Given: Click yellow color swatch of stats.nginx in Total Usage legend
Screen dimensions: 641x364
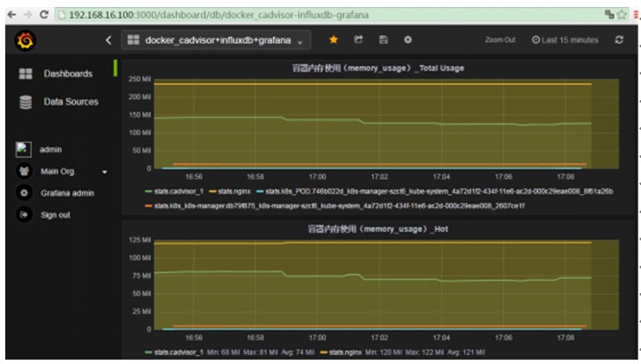Looking at the screenshot, I should pos(212,191).
